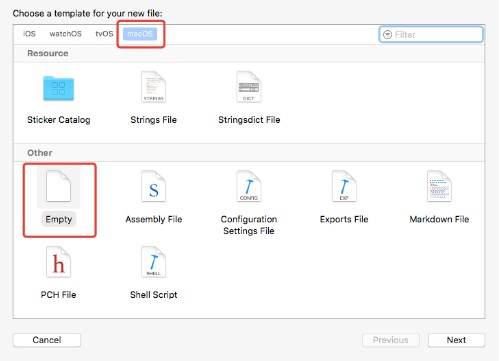Choose the Assembly File template icon
The image size is (500, 361).
tap(153, 186)
